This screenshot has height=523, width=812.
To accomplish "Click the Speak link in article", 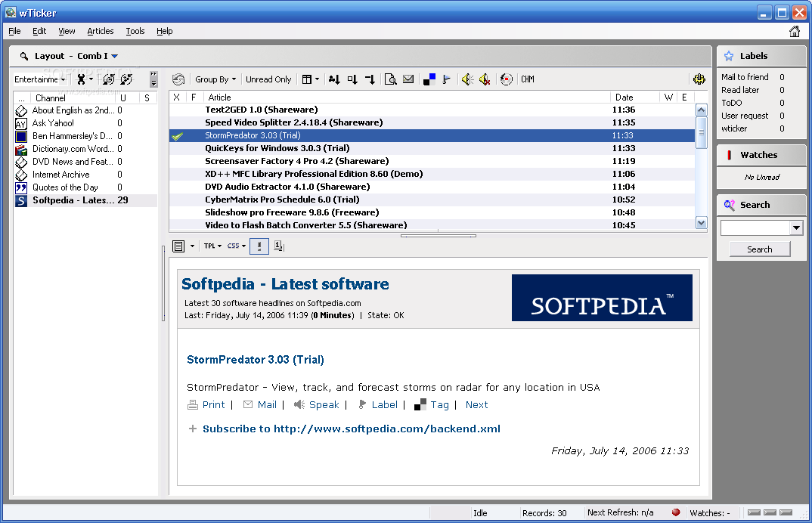I will point(324,405).
